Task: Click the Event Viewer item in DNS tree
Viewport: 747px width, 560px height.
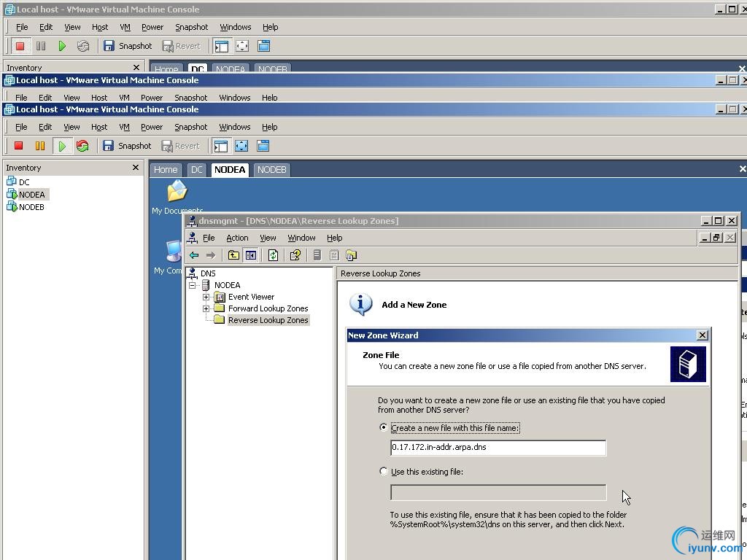Action: click(251, 297)
